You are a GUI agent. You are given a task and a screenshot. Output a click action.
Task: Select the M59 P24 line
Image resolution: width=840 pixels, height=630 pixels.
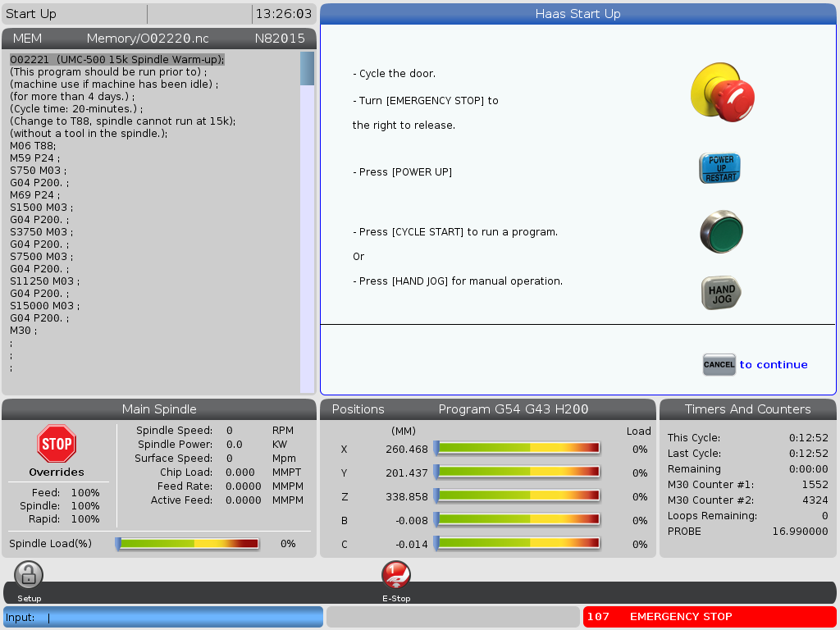(x=34, y=158)
